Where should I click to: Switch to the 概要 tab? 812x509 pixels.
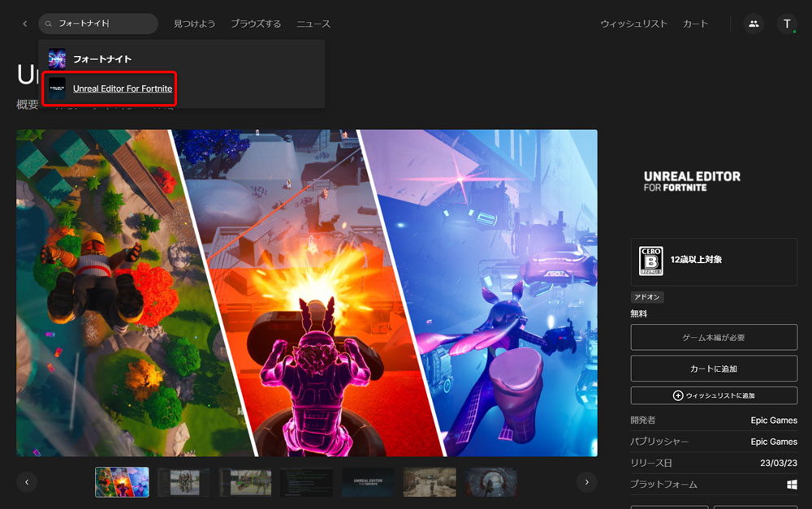(28, 105)
